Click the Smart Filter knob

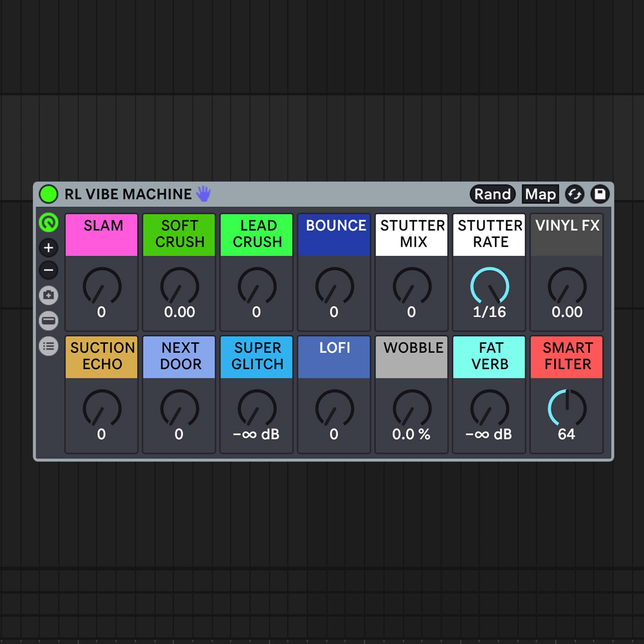tap(567, 408)
